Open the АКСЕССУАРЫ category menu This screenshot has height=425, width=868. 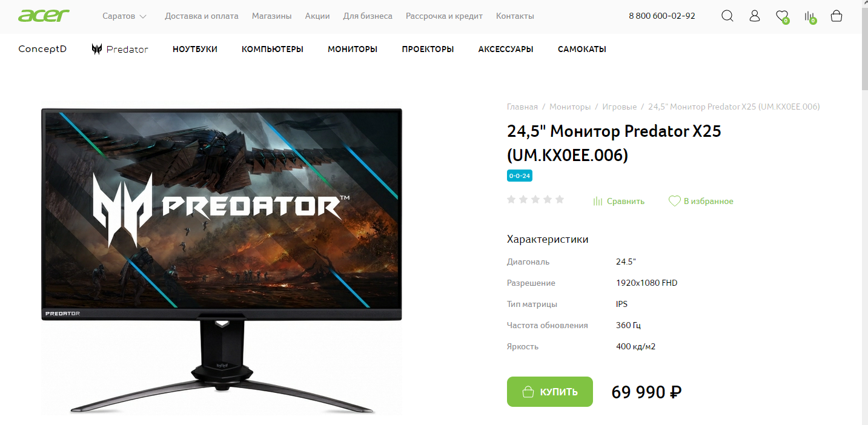coord(506,49)
